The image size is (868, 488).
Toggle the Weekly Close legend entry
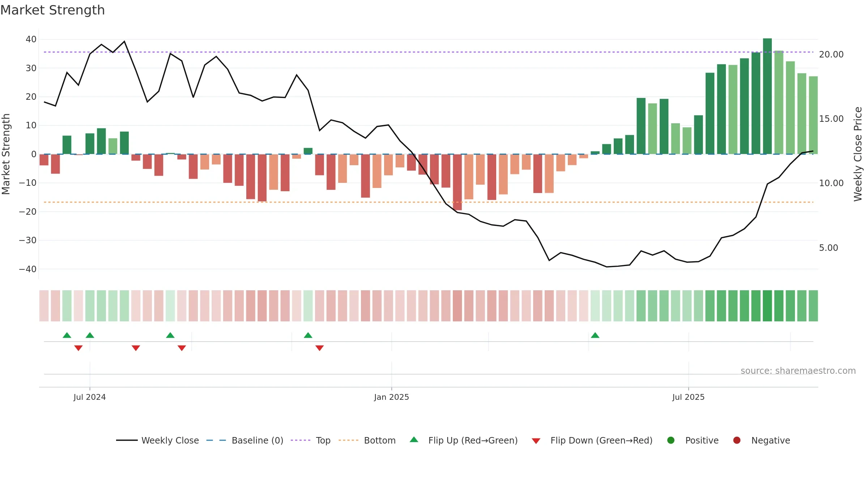click(x=157, y=440)
